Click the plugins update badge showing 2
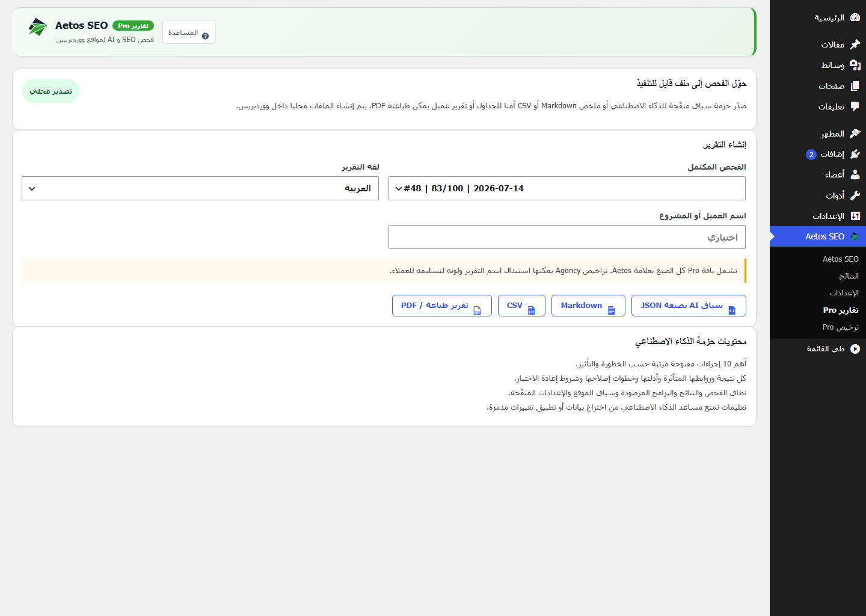 point(811,155)
